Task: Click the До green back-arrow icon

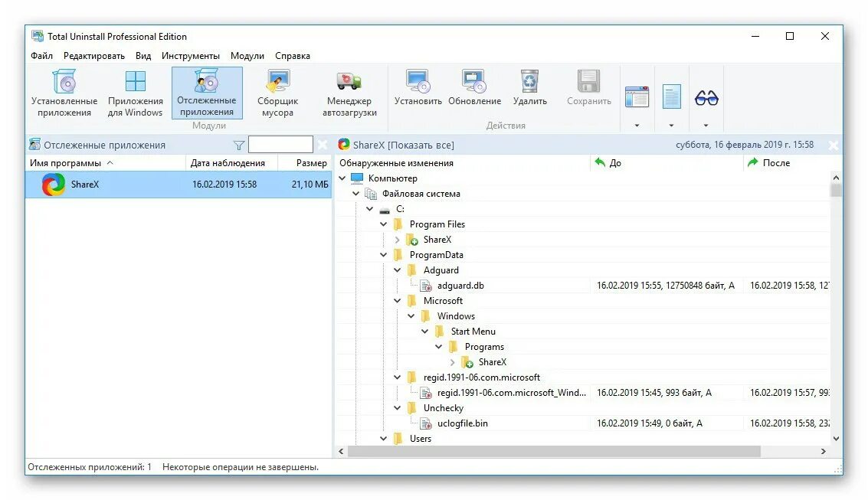Action: 600,162
